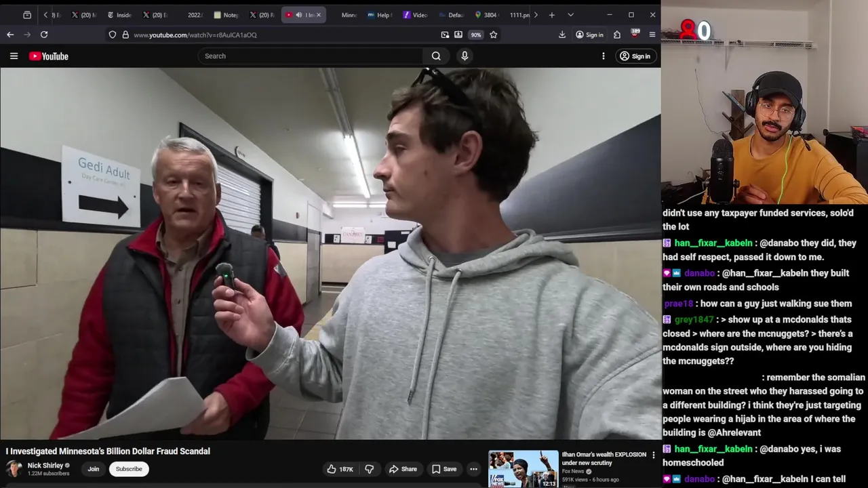Switch to the Minne tab
868x488 pixels.
pos(349,15)
